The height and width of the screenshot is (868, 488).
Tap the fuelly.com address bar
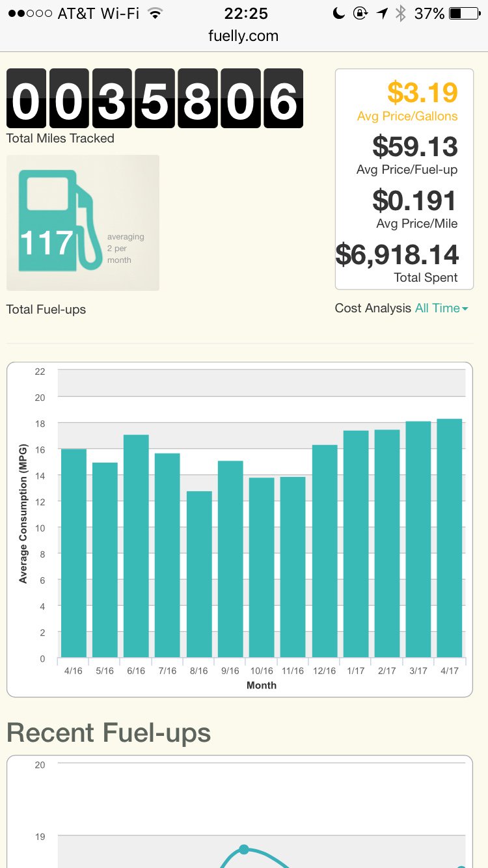[243, 36]
